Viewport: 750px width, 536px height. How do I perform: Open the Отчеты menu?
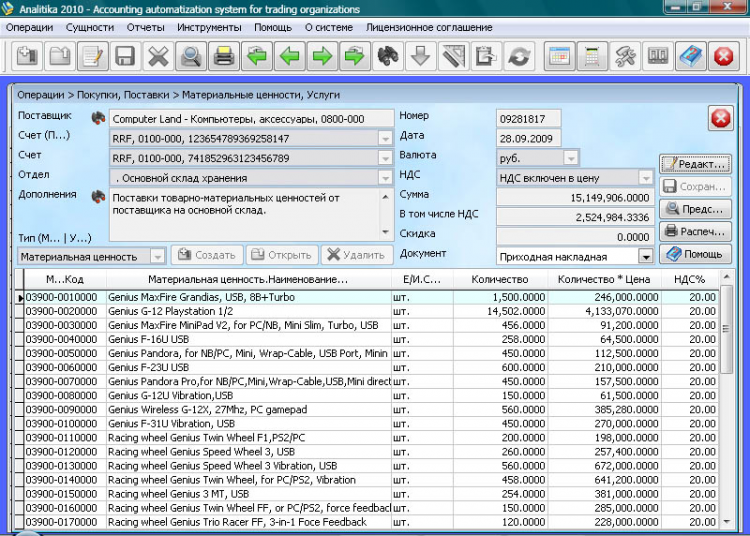click(146, 27)
